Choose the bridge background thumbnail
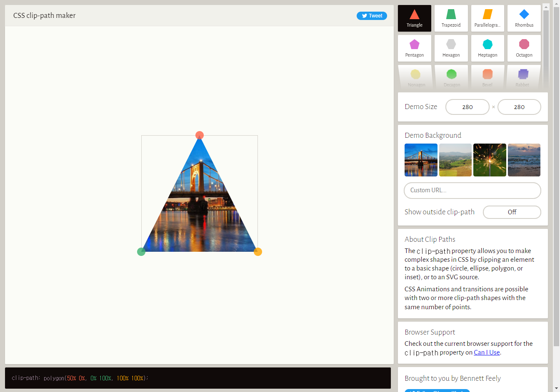The image size is (560, 392). 421,160
